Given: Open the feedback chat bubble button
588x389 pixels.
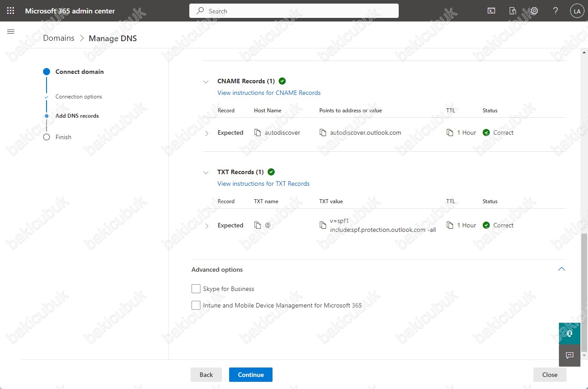Looking at the screenshot, I should coord(570,355).
